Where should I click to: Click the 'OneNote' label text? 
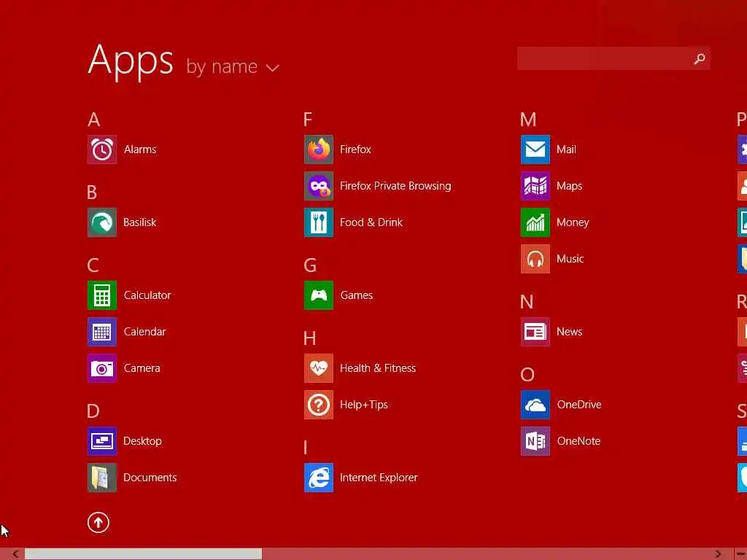point(578,441)
